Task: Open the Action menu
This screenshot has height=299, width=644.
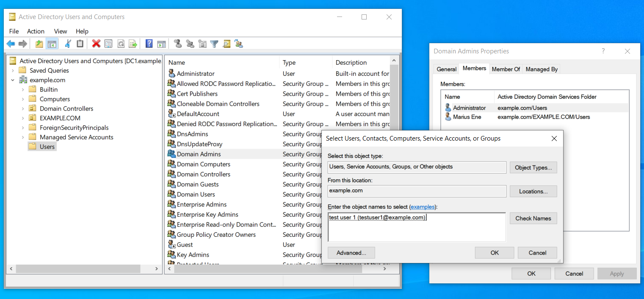Action: point(36,31)
